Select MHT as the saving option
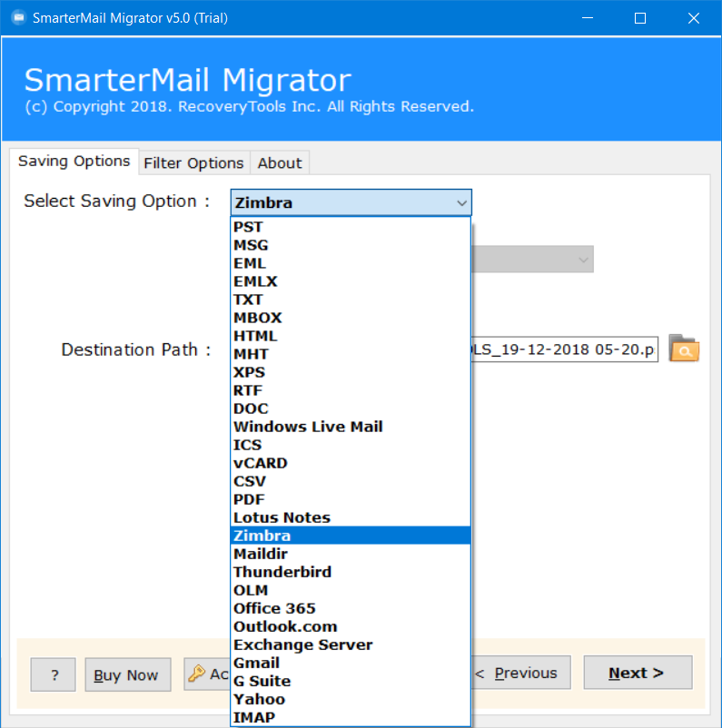The image size is (722, 728). pyautogui.click(x=351, y=354)
